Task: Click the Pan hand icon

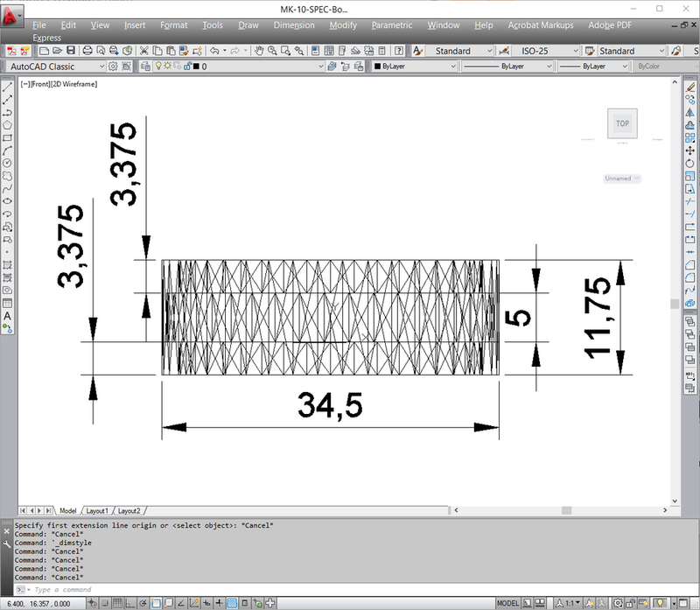Action: tap(260, 51)
